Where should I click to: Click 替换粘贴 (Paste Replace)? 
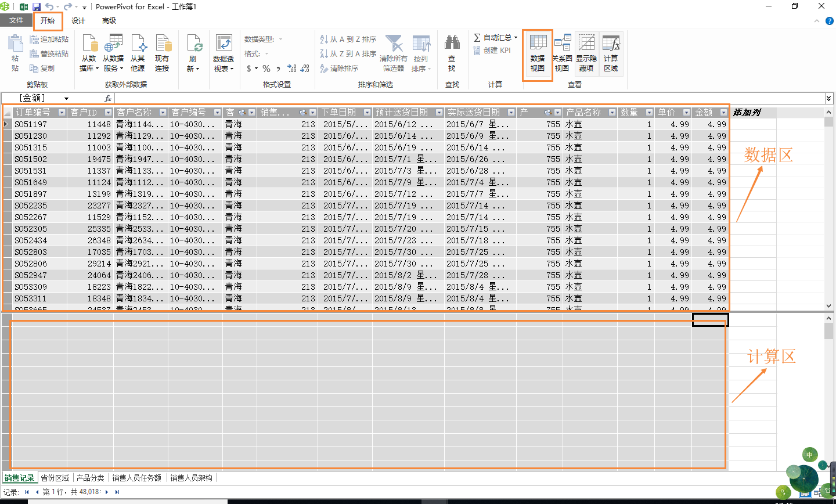[x=49, y=54]
